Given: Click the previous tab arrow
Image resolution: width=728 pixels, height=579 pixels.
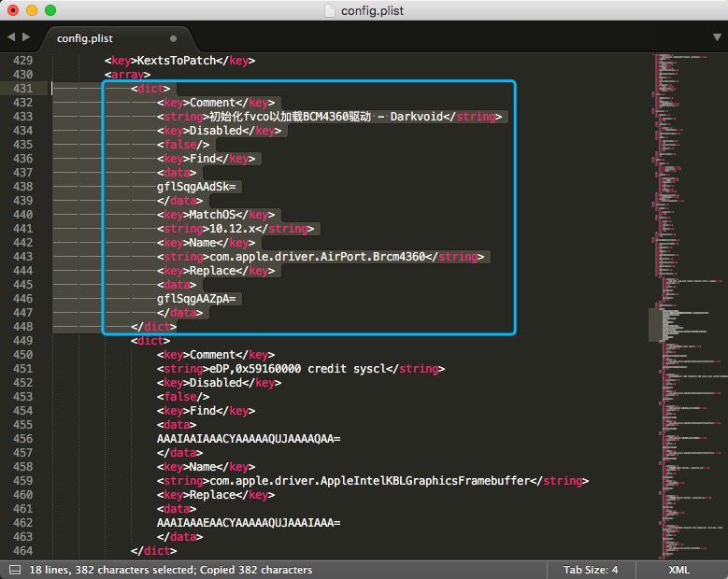Looking at the screenshot, I should coord(11,37).
